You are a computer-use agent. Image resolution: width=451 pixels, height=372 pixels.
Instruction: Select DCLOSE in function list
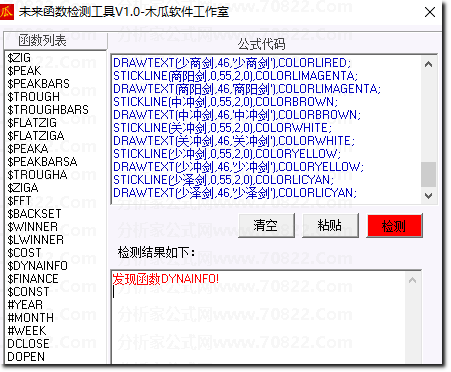pyautogui.click(x=28, y=344)
